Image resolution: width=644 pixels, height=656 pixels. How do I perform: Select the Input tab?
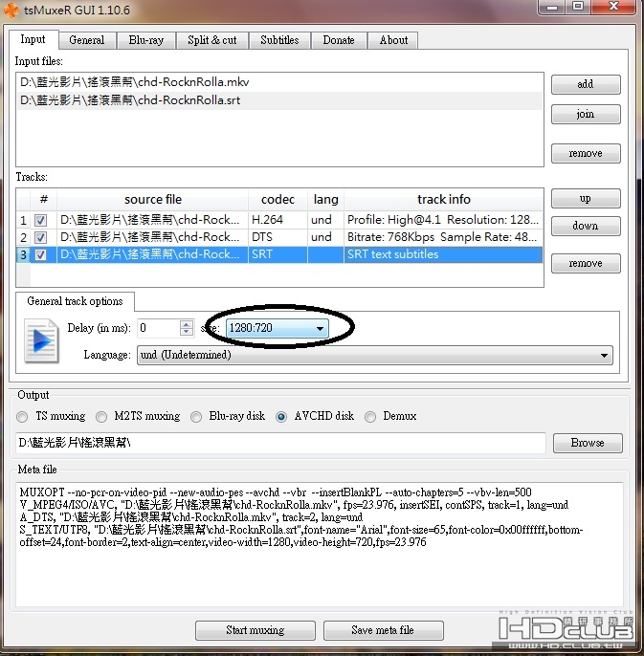coord(33,39)
